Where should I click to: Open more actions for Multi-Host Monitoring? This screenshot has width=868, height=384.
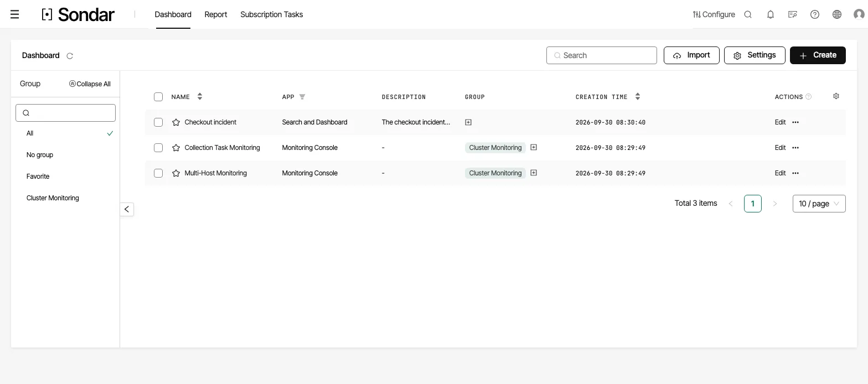click(x=795, y=173)
